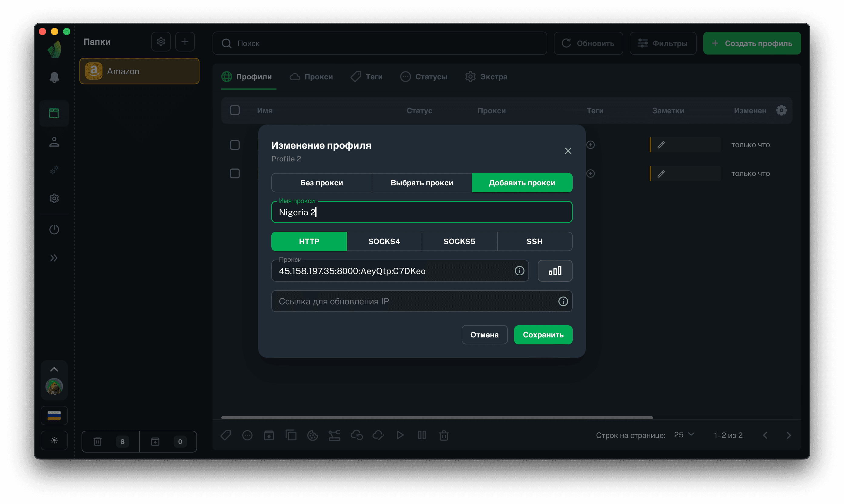844x504 pixels.
Task: Expand the sidebar with double chevron
Action: (x=54, y=258)
